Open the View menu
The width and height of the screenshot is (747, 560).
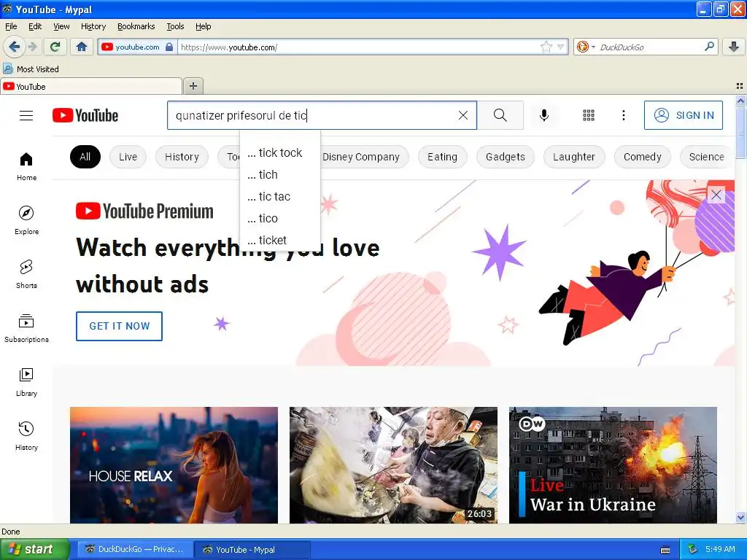[61, 26]
